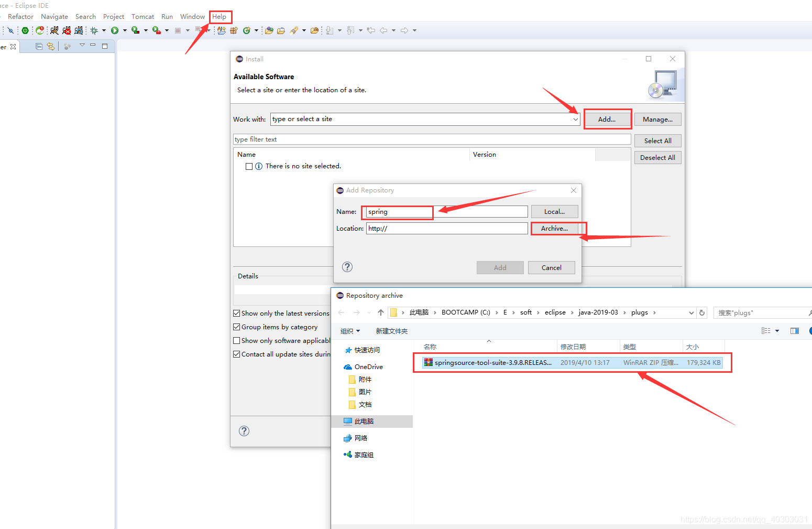Open the Debug icon dropdown arrow

104,30
